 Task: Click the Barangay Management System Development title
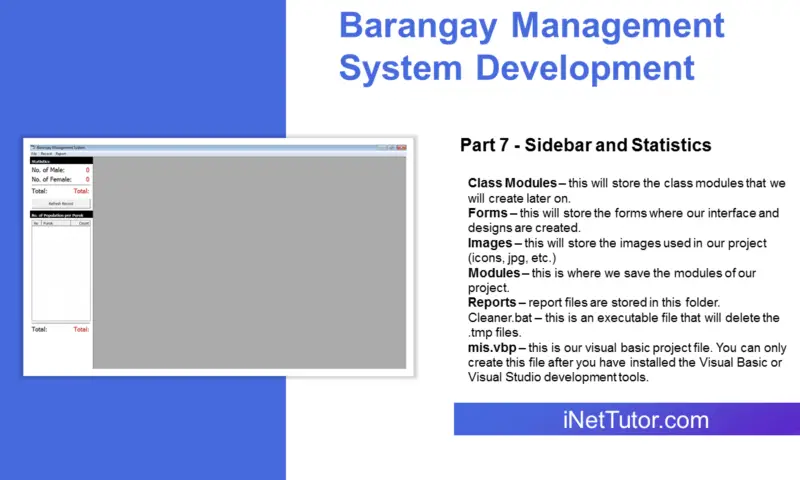[x=531, y=46]
